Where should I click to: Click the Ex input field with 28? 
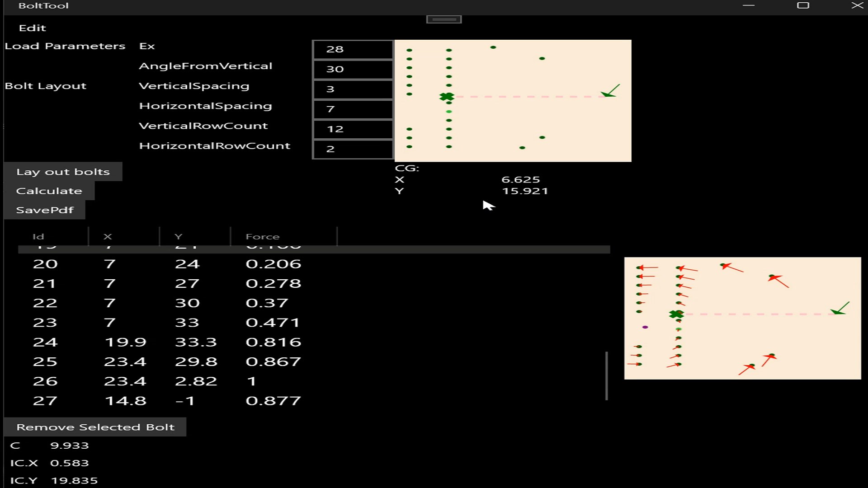353,49
